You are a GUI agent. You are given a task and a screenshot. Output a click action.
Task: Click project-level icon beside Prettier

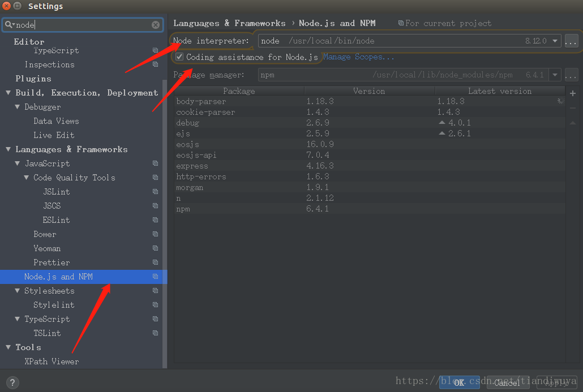[x=156, y=262]
